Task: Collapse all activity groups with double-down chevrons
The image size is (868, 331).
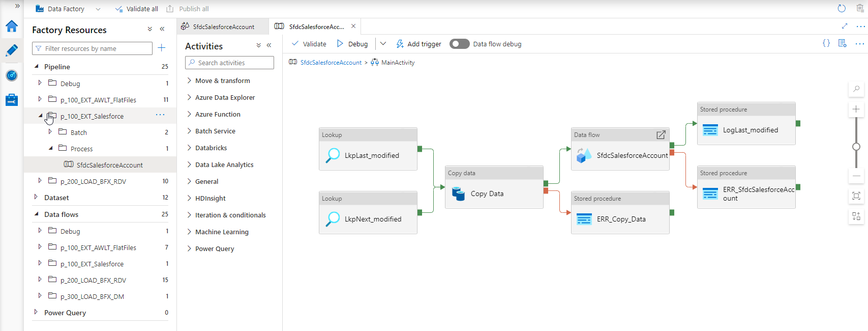Action: [258, 45]
